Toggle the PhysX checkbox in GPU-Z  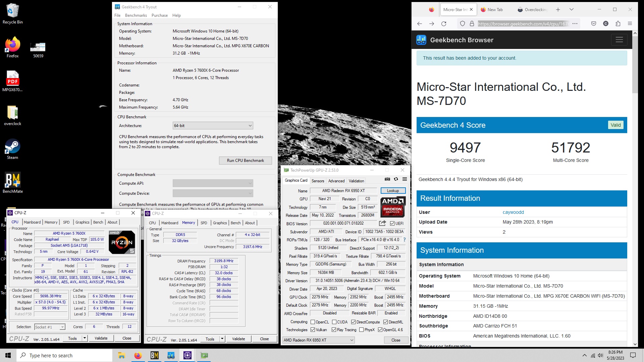tap(361, 330)
